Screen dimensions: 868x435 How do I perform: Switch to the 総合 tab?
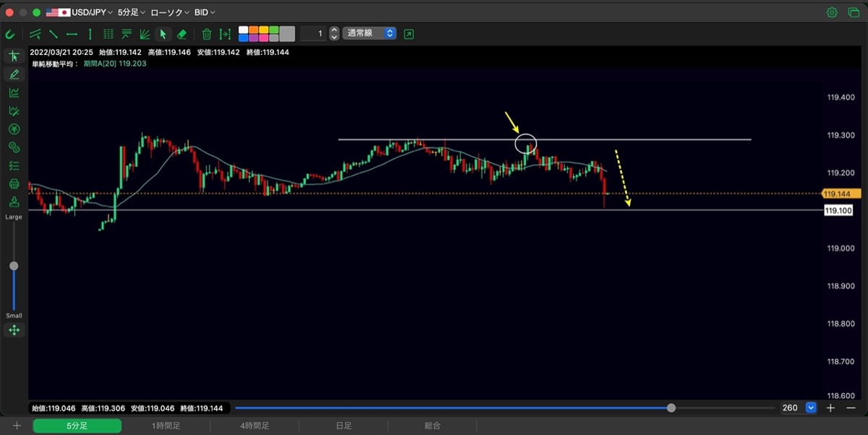coord(433,426)
